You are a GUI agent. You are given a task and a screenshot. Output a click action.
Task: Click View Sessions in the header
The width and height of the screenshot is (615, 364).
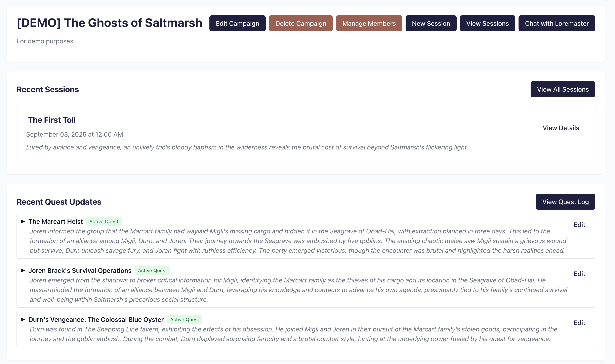487,23
